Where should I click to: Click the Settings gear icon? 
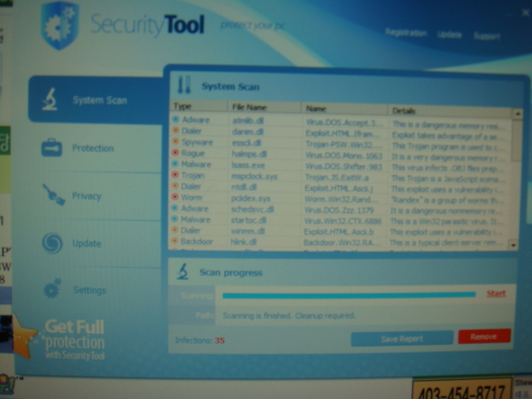click(x=52, y=288)
